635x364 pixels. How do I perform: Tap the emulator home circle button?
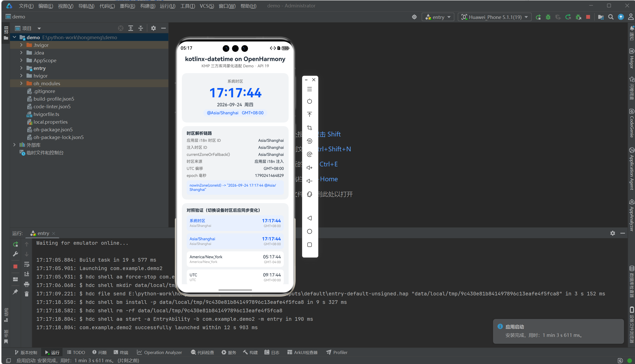[310, 231]
